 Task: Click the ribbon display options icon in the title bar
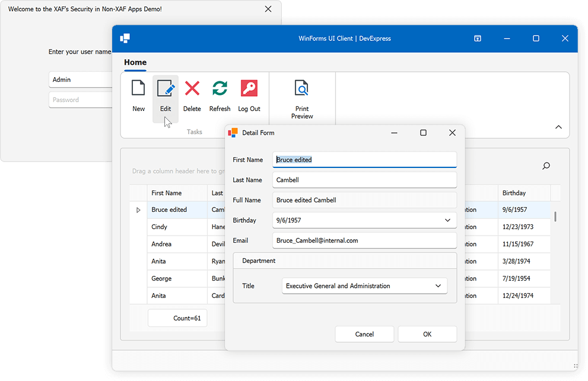[477, 38]
